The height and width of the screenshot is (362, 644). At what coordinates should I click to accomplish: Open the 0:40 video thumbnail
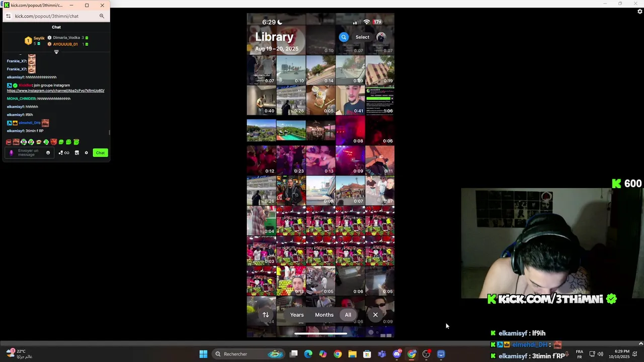261,100
